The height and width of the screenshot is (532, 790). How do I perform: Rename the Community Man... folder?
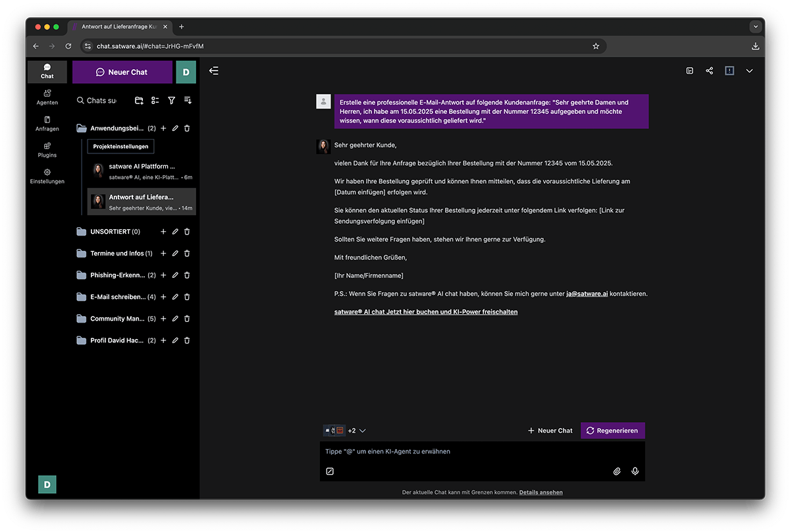tap(175, 319)
